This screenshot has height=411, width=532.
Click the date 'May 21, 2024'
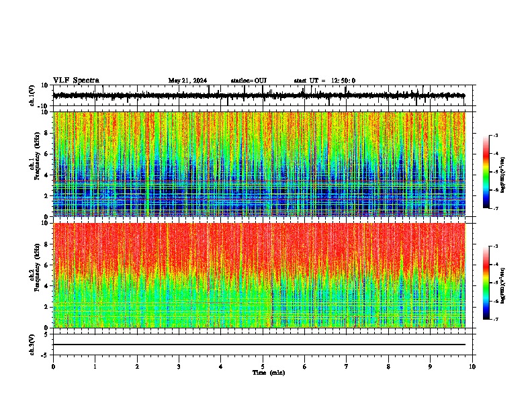tap(187, 81)
